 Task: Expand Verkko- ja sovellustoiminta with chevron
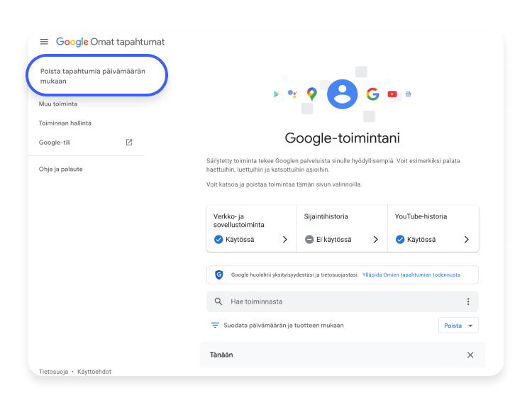click(x=284, y=240)
